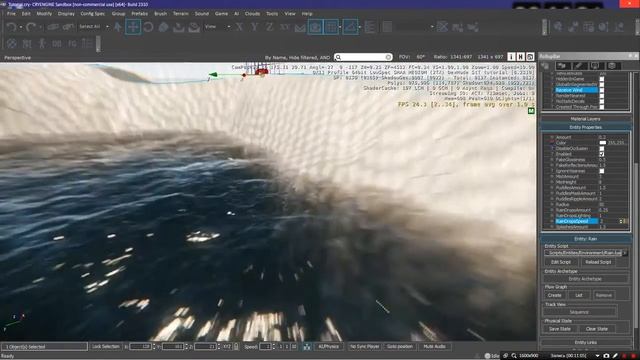Lock movement to Z axis
This screenshot has width=640, height=360.
[269, 27]
